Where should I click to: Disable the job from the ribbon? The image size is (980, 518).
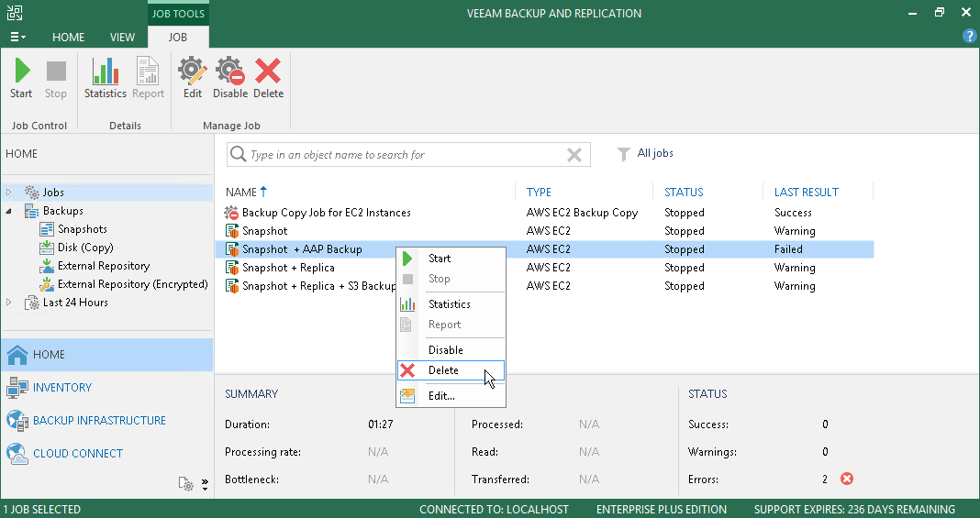pyautogui.click(x=230, y=78)
